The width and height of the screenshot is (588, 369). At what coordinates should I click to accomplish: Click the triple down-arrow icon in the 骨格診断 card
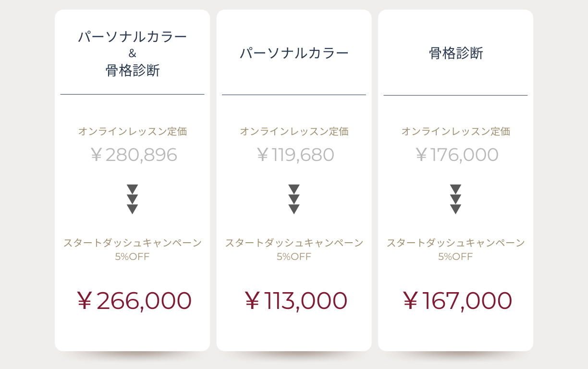[456, 199]
